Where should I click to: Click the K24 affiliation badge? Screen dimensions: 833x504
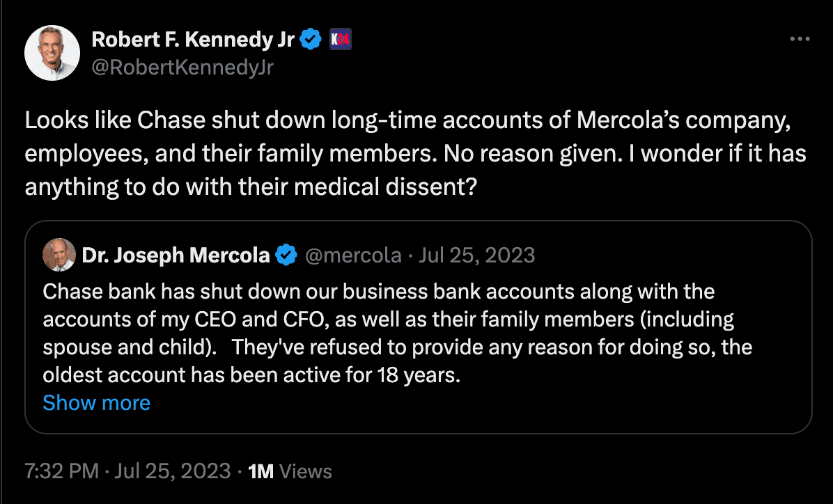[340, 40]
